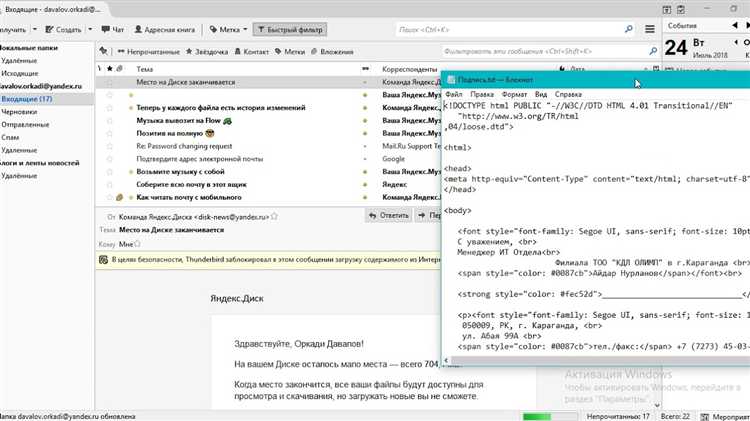Select Блоги и ленты новостей account
The height and width of the screenshot is (421, 750).
pyautogui.click(x=39, y=163)
